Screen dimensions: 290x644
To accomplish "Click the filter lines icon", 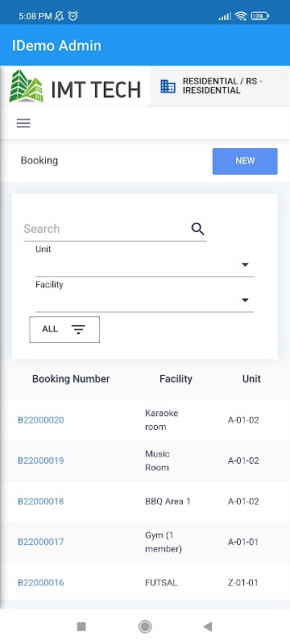I will [x=78, y=329].
